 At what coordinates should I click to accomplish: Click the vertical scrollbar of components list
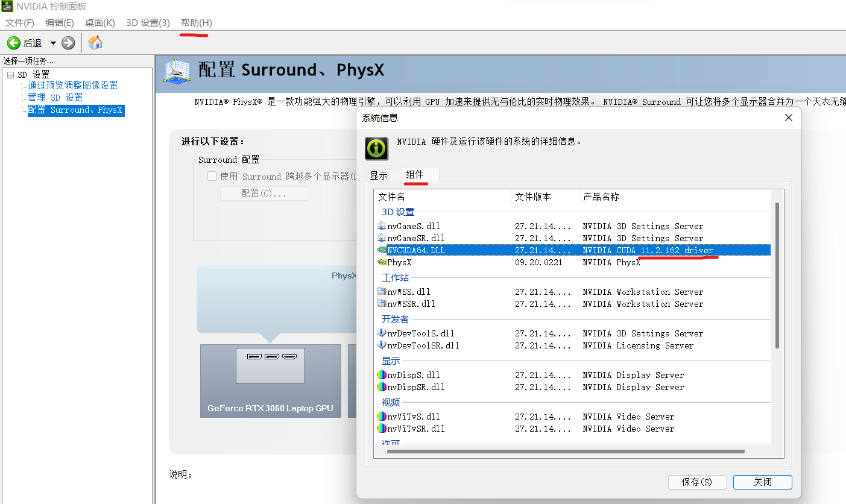click(x=777, y=275)
